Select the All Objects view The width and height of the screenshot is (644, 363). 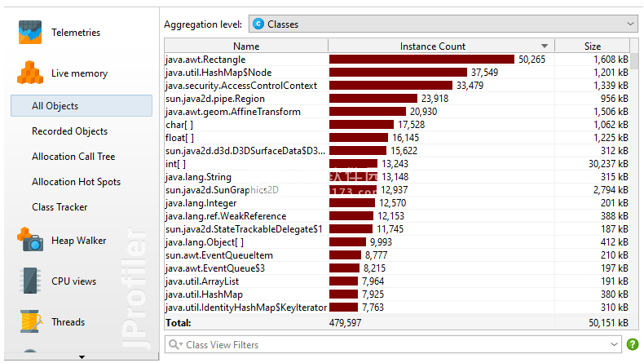(x=82, y=106)
